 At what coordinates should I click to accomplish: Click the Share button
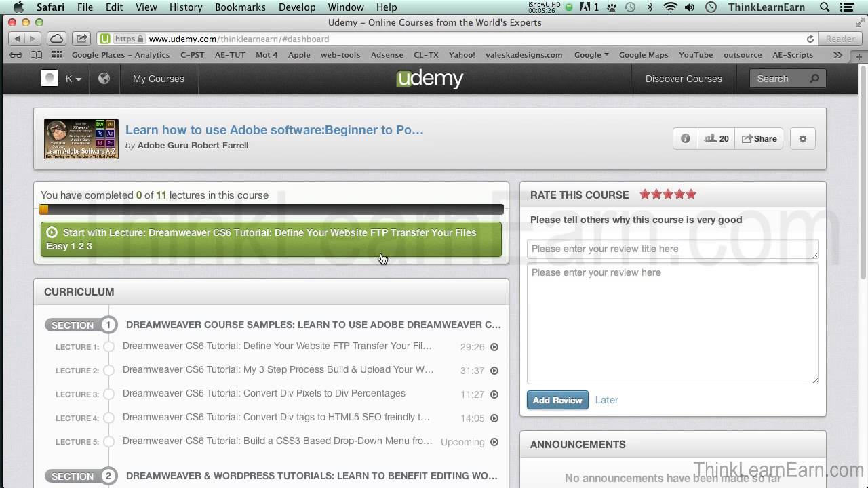click(x=759, y=138)
